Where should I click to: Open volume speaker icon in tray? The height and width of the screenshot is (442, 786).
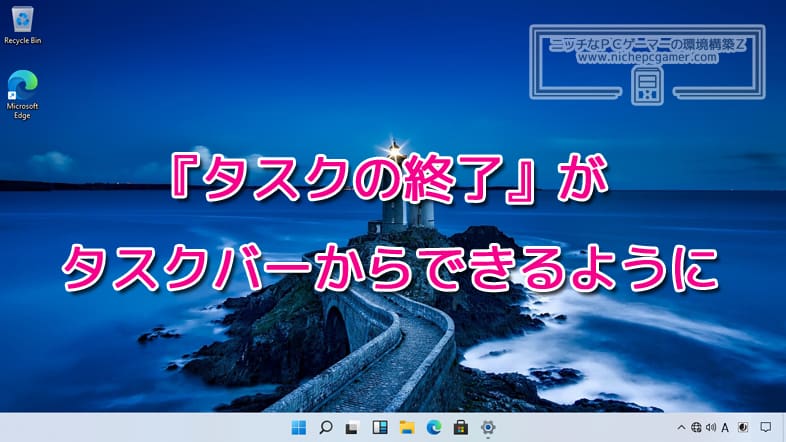(711, 427)
